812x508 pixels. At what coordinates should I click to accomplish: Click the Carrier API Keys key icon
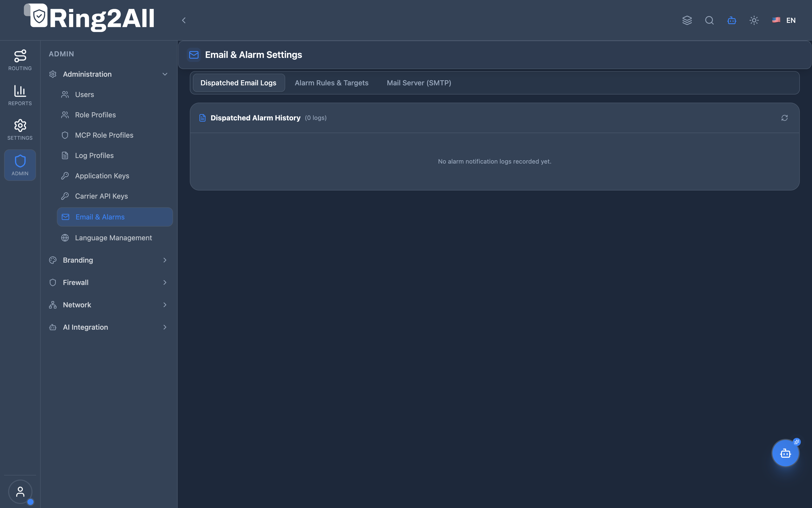65,196
